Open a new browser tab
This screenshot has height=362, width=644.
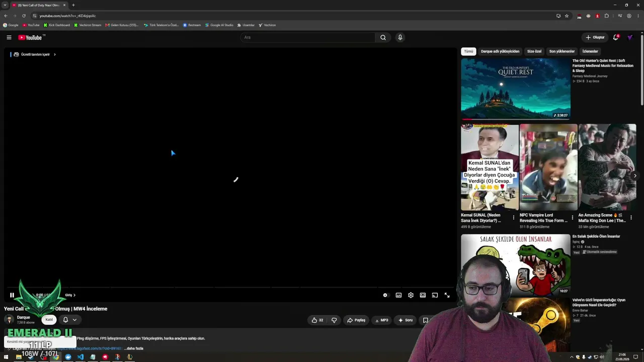coord(73,5)
